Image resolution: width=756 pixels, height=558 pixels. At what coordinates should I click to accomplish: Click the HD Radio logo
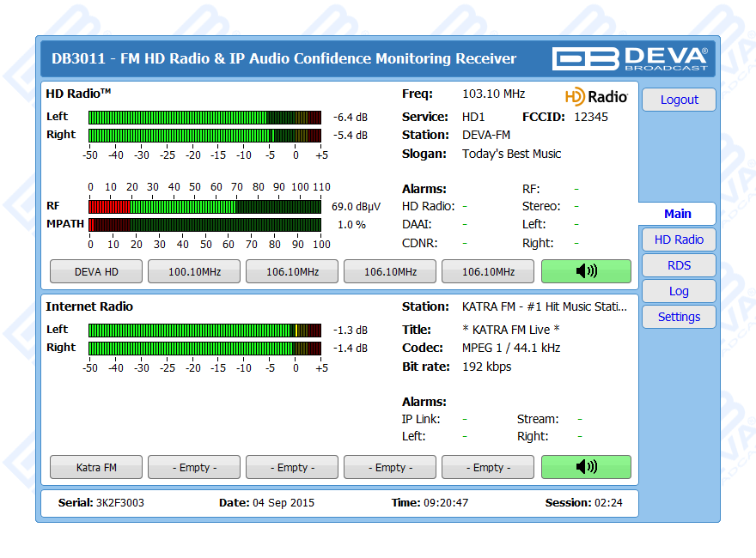pos(596,96)
